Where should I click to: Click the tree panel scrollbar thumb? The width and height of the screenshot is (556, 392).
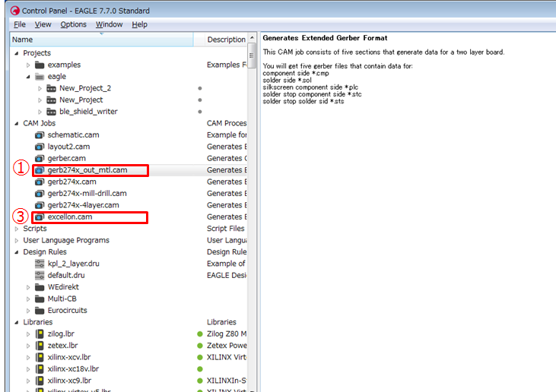click(252, 55)
